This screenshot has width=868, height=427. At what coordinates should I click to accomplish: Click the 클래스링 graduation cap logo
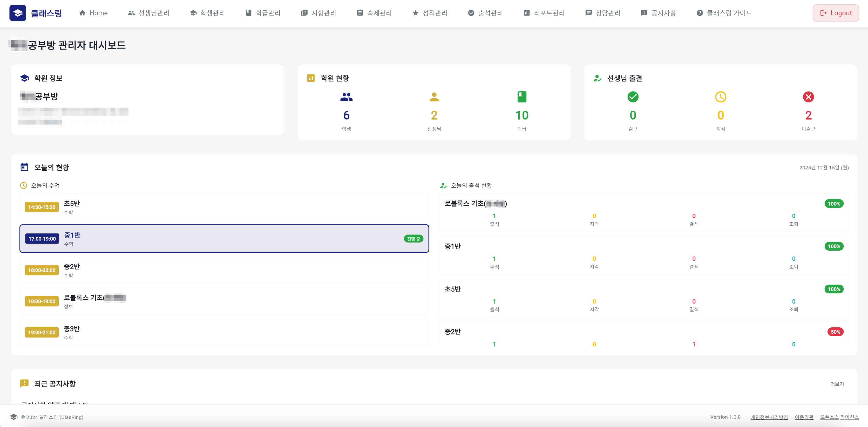18,13
